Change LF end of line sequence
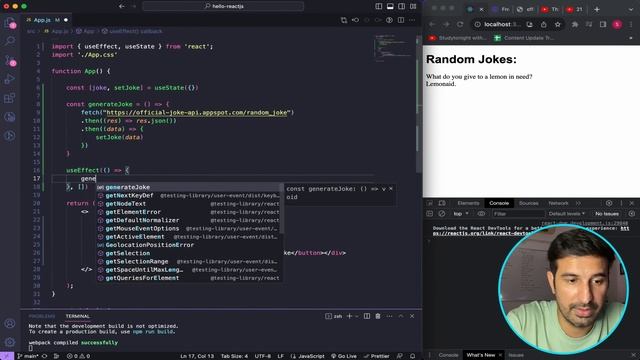Screen dimensions: 640x360 [x=280, y=356]
